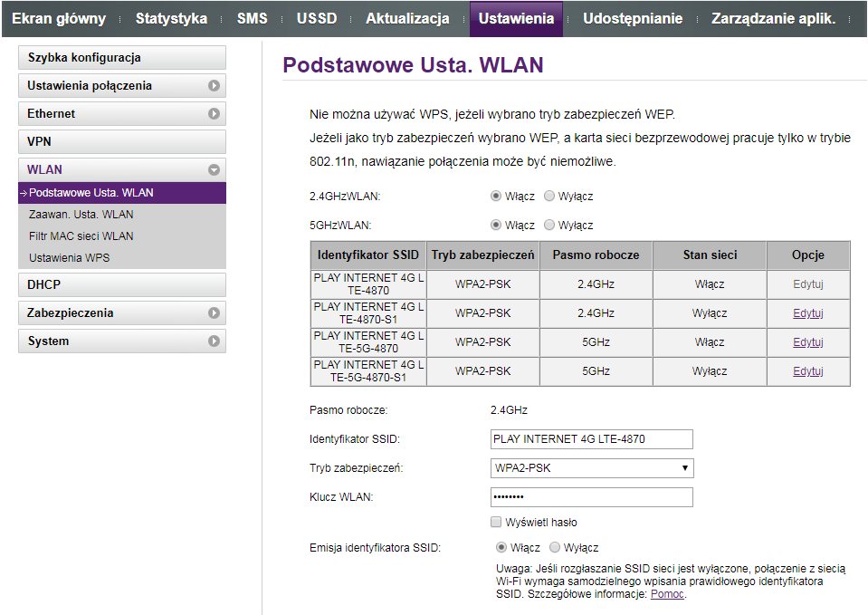Focus the Klucz WLAN password field
Screen dimensions: 868x615
coord(591,497)
